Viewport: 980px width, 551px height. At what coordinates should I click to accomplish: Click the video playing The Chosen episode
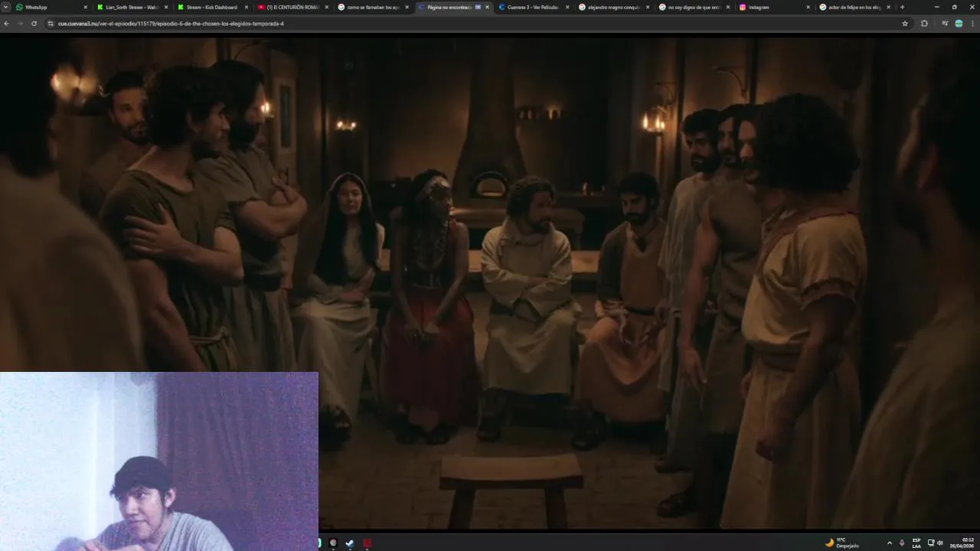pos(490,283)
